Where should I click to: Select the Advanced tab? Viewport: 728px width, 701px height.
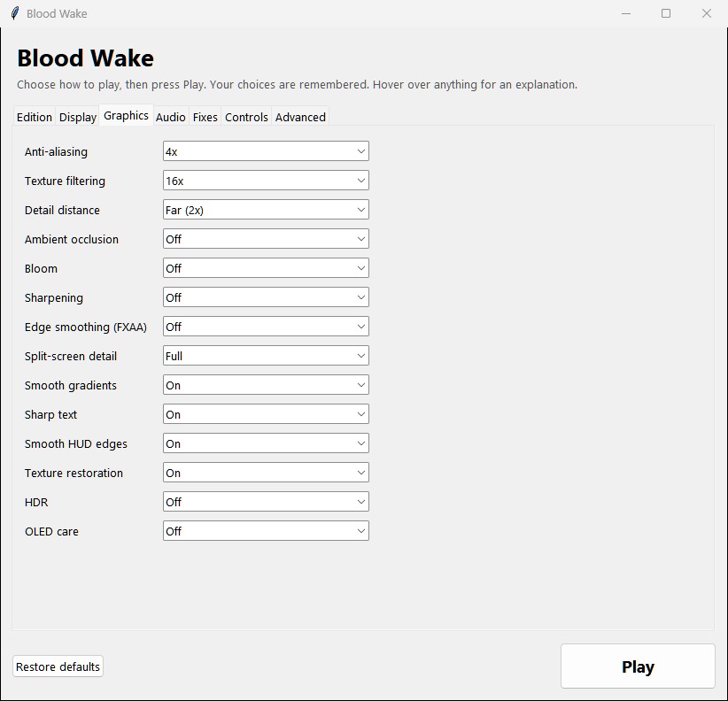300,117
